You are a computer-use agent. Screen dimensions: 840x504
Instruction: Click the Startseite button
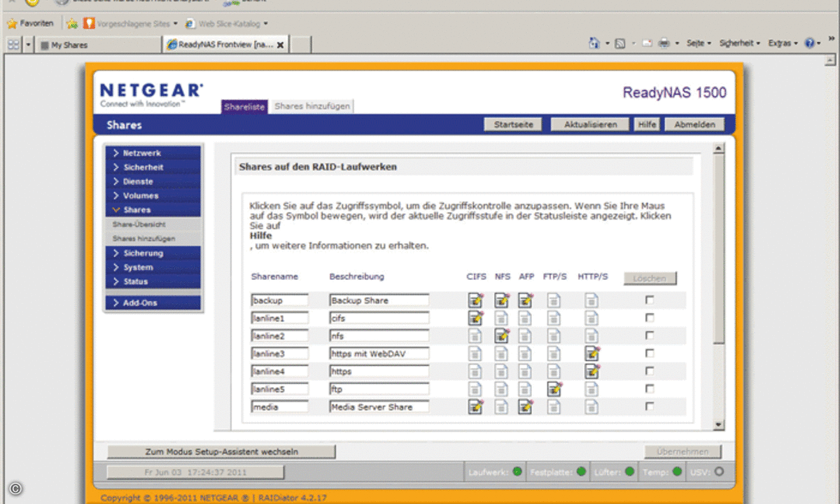(x=514, y=125)
